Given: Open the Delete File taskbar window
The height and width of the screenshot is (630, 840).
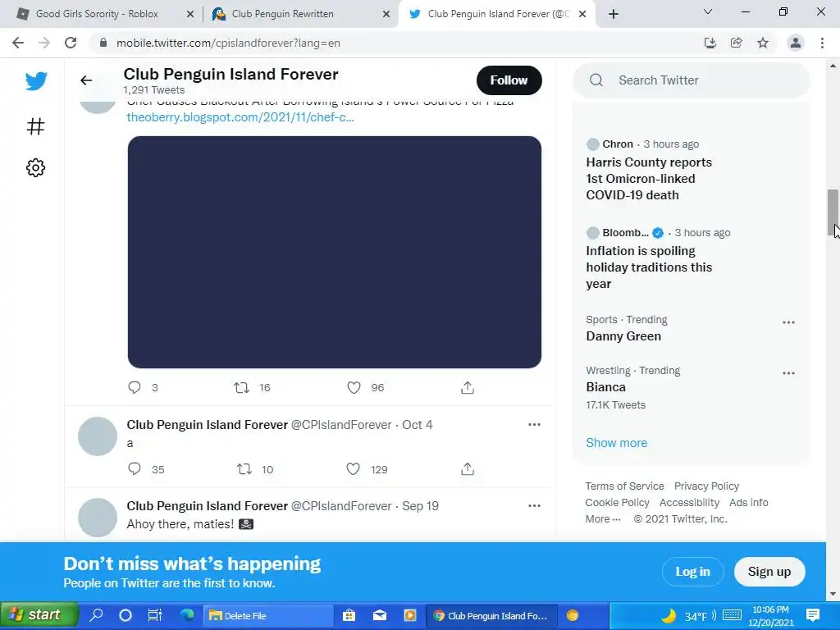Looking at the screenshot, I should point(268,615).
